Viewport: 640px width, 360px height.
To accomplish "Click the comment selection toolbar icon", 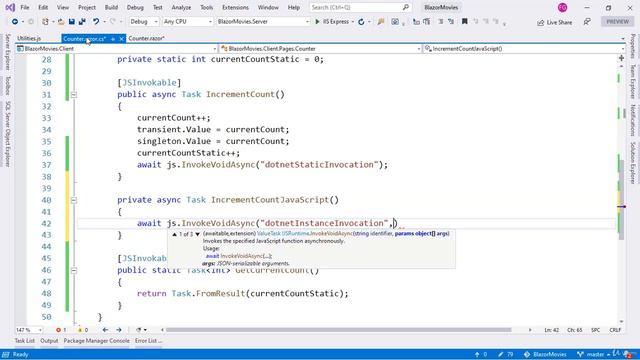I will (x=440, y=22).
